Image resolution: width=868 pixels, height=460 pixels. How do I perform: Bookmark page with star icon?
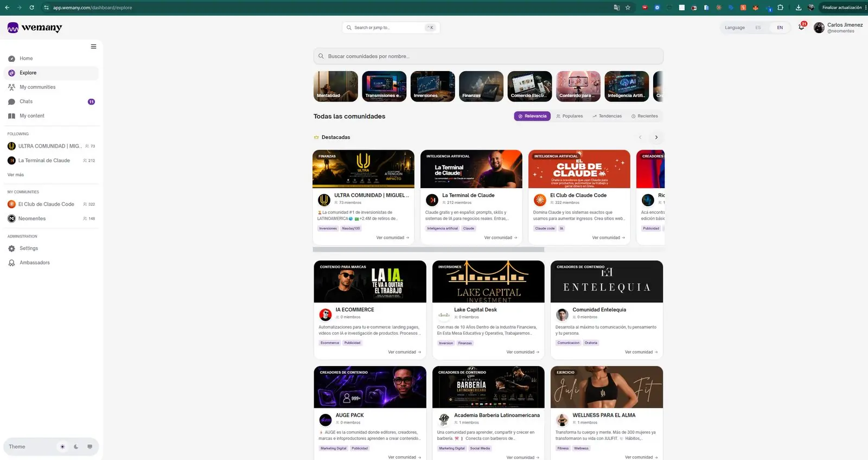[x=628, y=8]
